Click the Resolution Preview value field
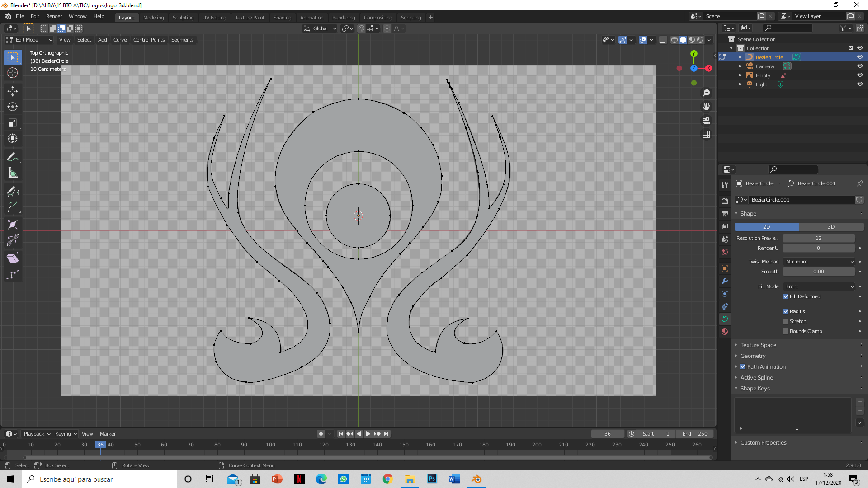 pos(818,238)
